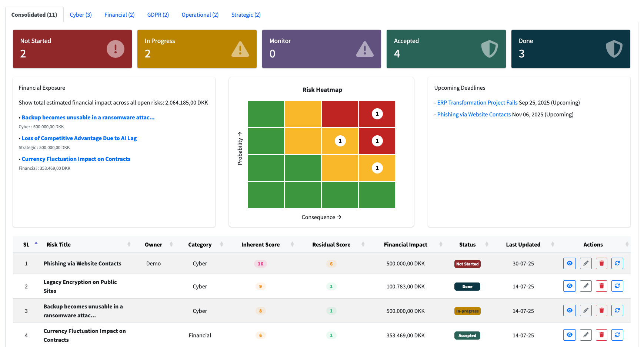Image resolution: width=644 pixels, height=347 pixels.
Task: Refresh the Currency Fluctuation Impact on Contracts row
Action: 617,335
